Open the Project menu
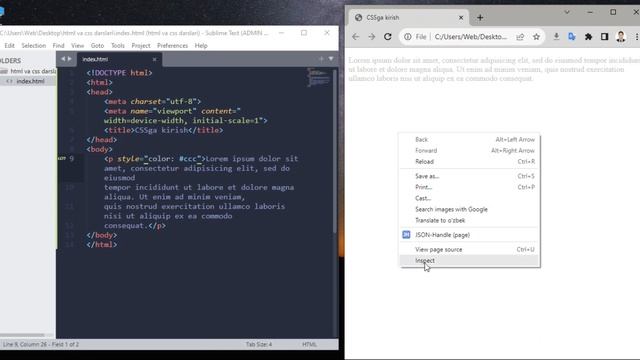The image size is (640, 360). point(141,46)
